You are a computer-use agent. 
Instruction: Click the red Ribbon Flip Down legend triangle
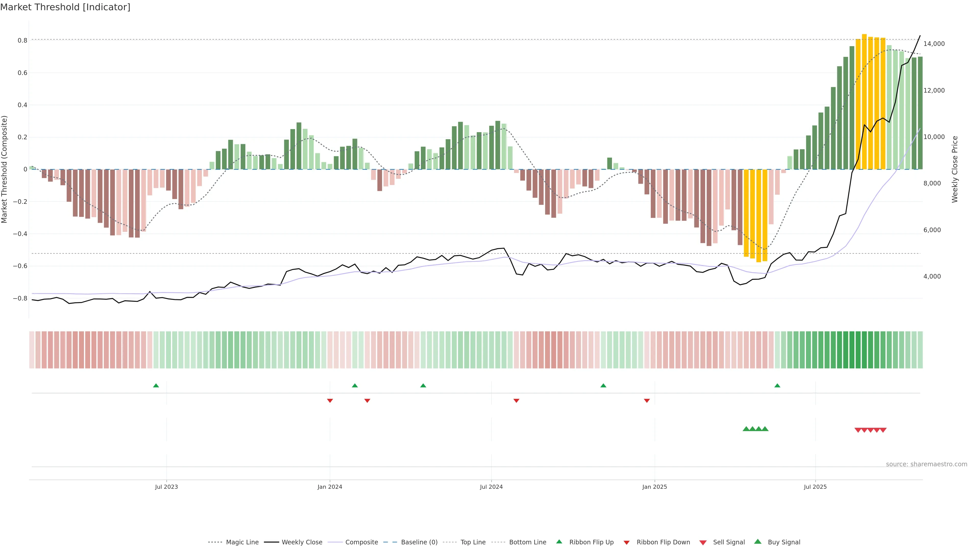[627, 542]
